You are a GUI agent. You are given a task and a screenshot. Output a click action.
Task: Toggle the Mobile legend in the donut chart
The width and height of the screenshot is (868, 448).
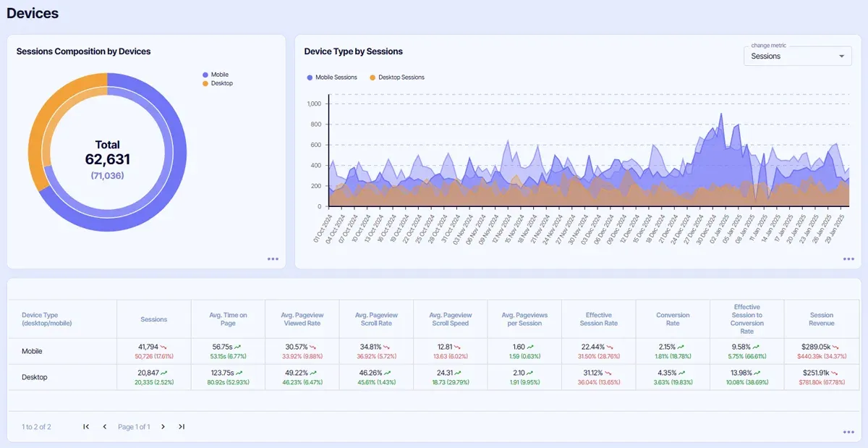tap(216, 75)
